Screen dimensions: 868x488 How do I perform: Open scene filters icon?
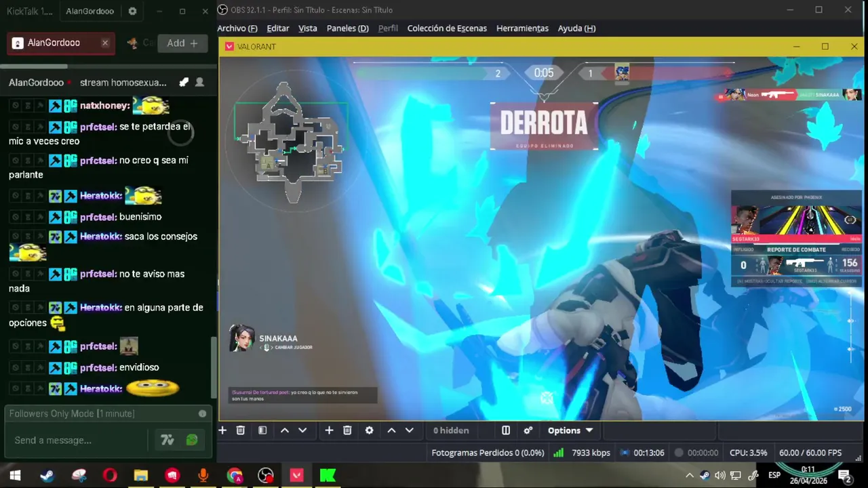(262, 430)
